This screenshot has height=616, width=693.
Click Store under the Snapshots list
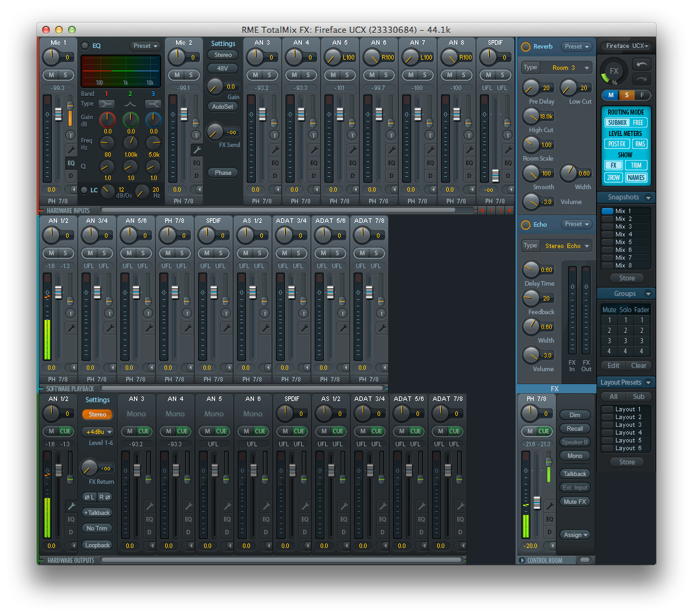pos(626,278)
